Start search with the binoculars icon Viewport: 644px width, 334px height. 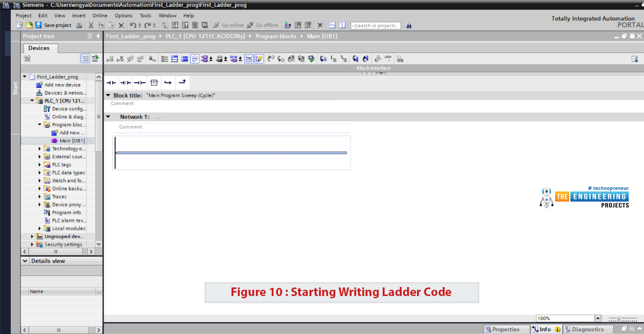(x=408, y=25)
